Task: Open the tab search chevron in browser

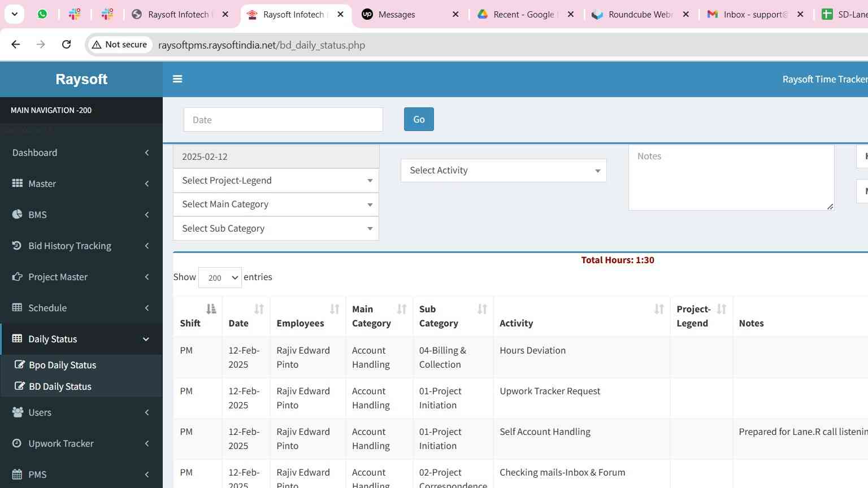Action: click(x=14, y=14)
